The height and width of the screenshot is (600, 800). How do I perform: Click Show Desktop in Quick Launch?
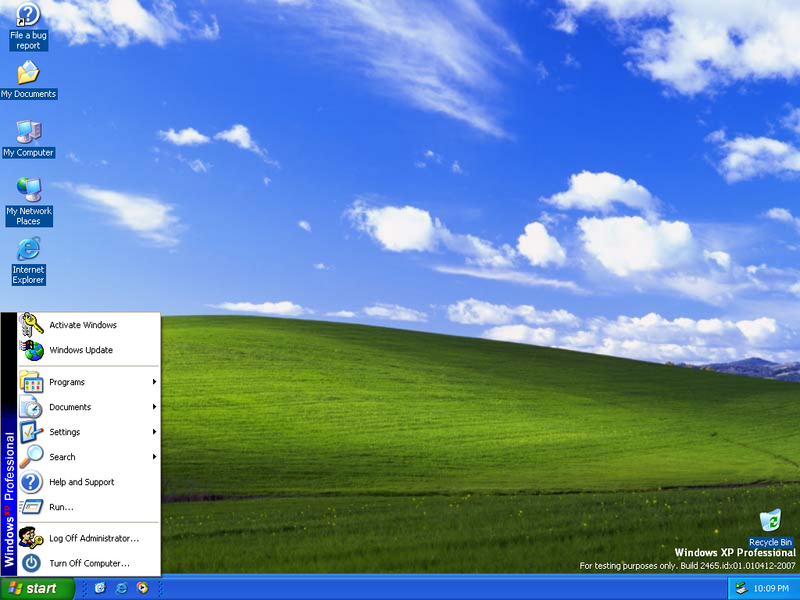click(x=100, y=588)
